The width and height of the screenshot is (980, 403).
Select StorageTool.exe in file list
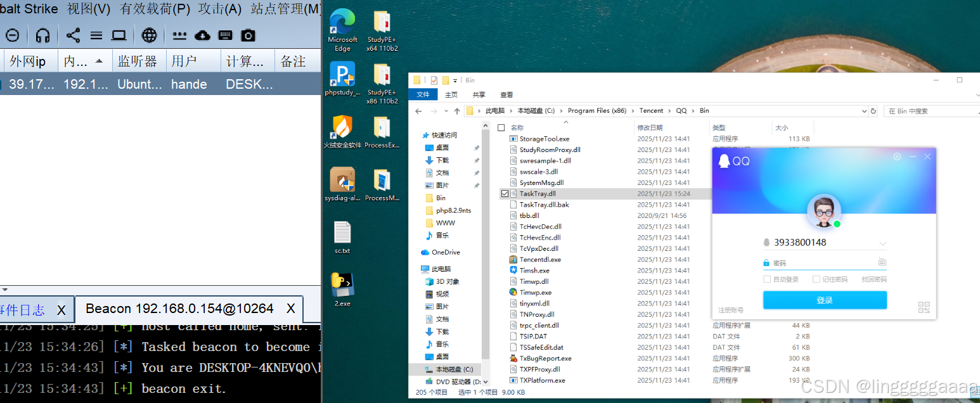pos(545,139)
